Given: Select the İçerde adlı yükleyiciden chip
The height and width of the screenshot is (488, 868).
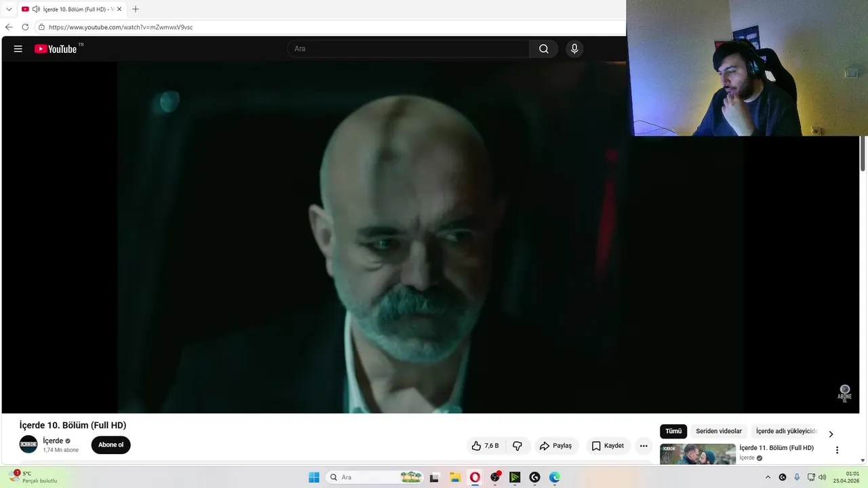Looking at the screenshot, I should 787,431.
